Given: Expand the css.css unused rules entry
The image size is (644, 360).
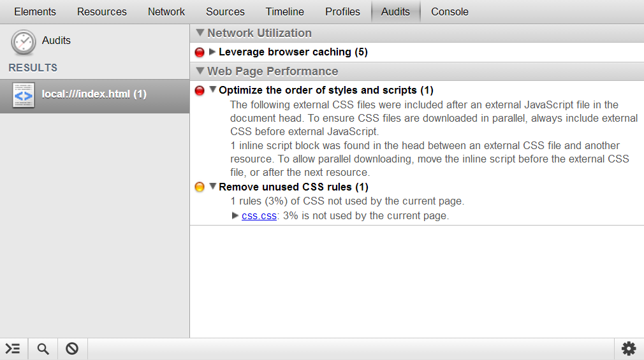Looking at the screenshot, I should point(235,216).
